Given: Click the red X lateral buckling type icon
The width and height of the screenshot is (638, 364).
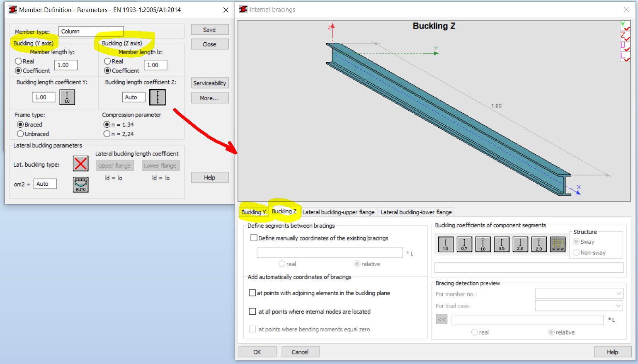Looking at the screenshot, I should [x=80, y=163].
